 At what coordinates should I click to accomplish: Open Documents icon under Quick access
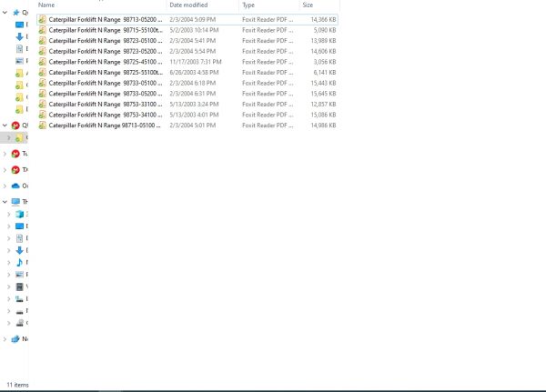pos(19,49)
